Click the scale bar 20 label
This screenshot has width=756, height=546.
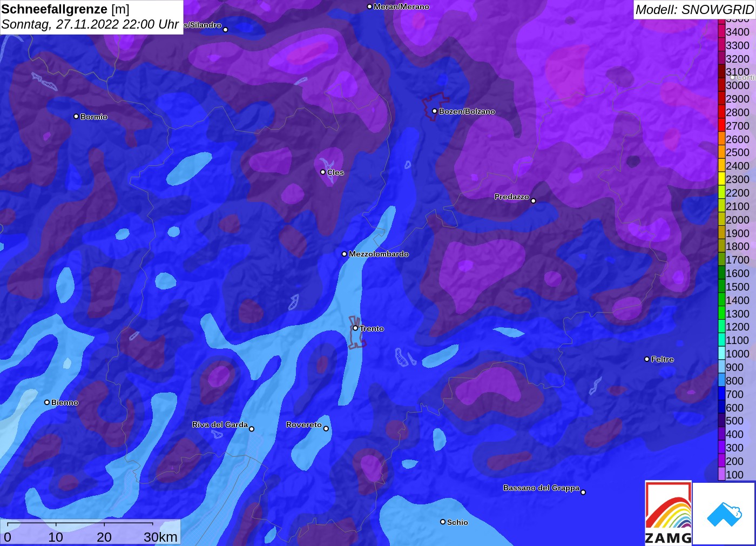[x=104, y=537]
